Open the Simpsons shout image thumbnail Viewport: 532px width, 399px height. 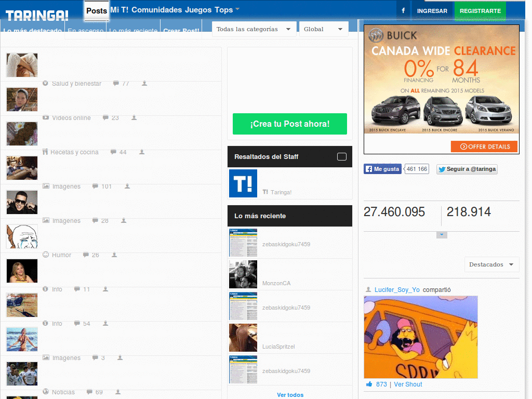click(420, 337)
